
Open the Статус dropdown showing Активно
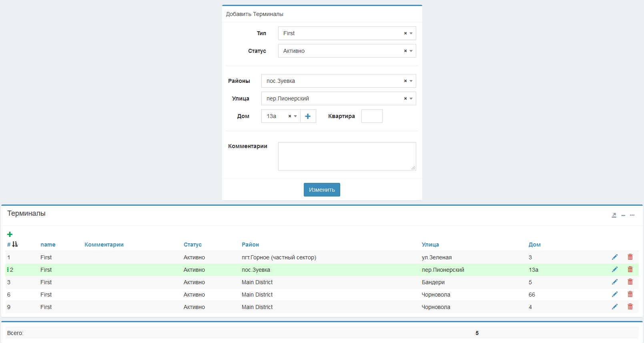(x=411, y=51)
